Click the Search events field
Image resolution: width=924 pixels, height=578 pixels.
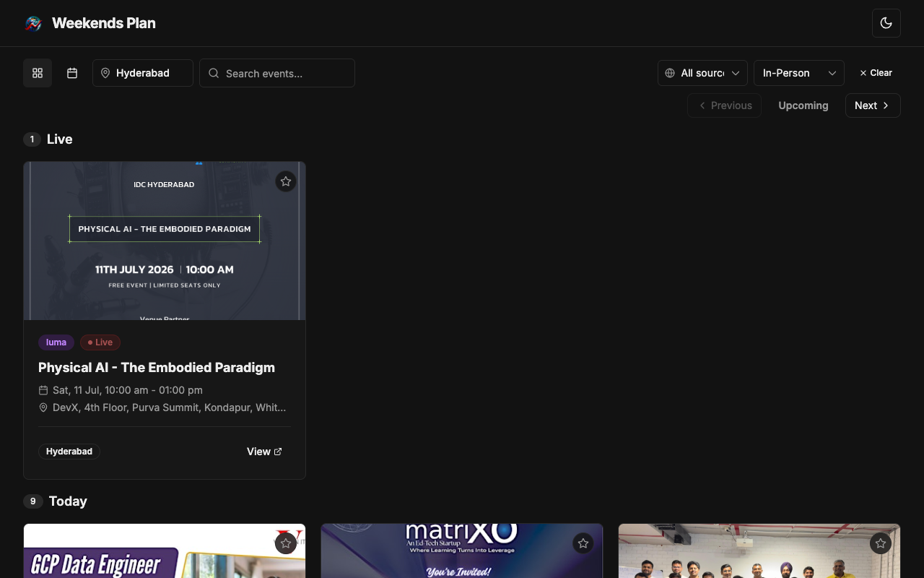(x=277, y=73)
